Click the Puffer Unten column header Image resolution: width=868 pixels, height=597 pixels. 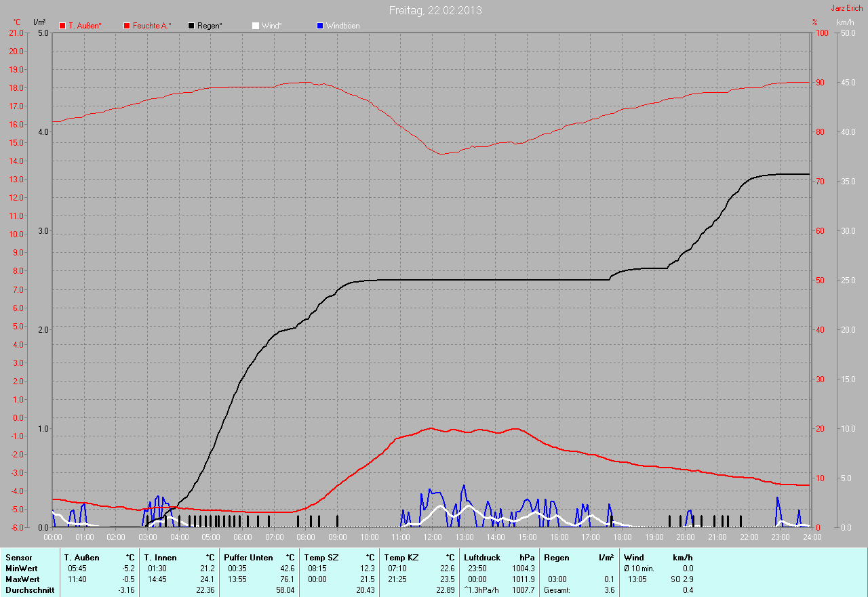(248, 558)
